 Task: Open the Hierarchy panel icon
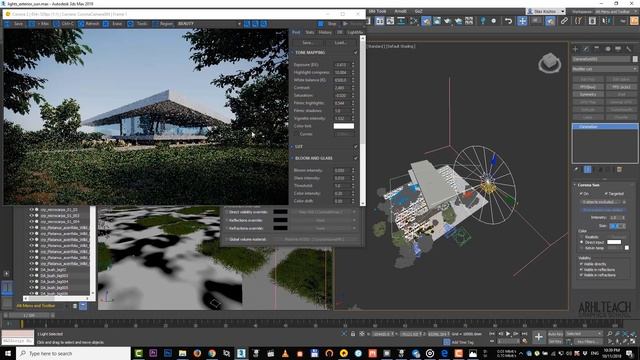pyautogui.click(x=597, y=49)
